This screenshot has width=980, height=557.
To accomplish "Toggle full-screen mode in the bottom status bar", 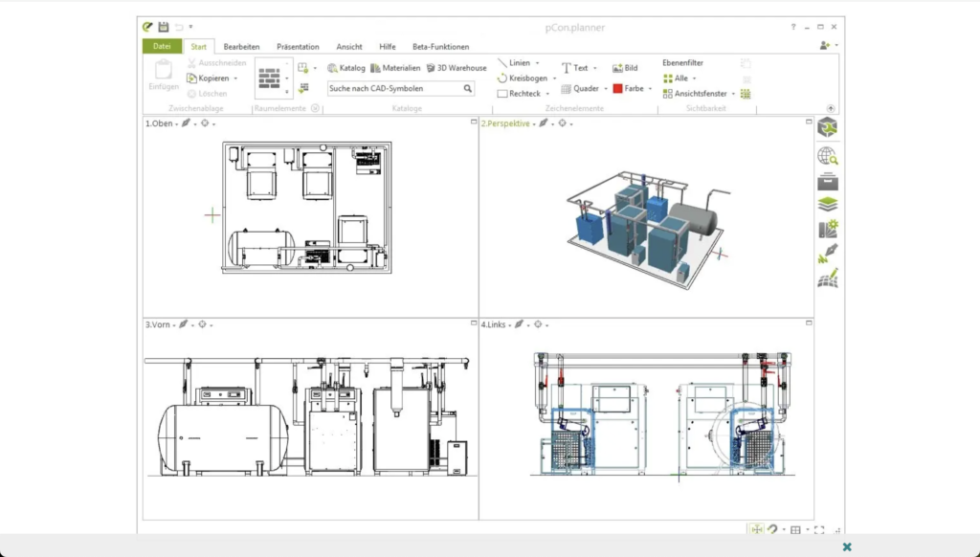I will (818, 529).
